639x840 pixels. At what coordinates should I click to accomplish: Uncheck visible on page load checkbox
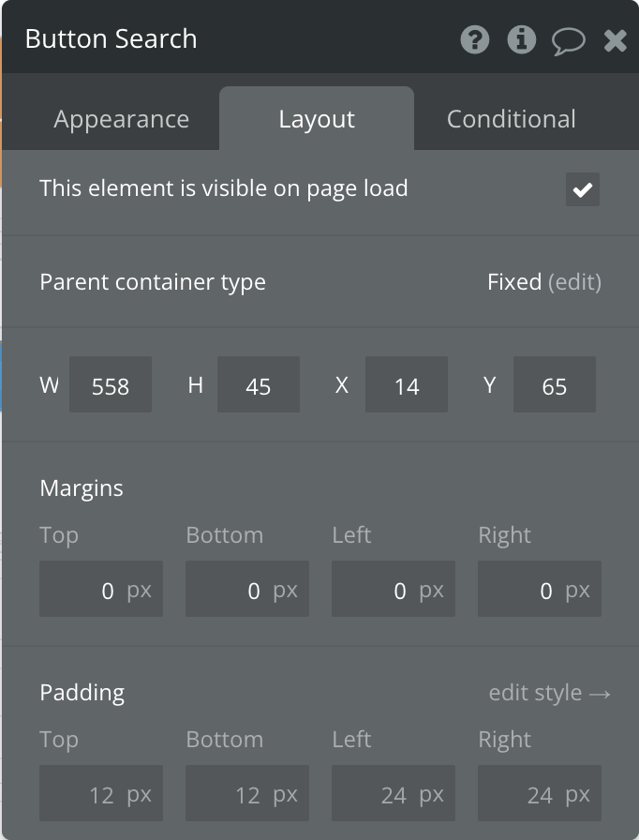(583, 189)
